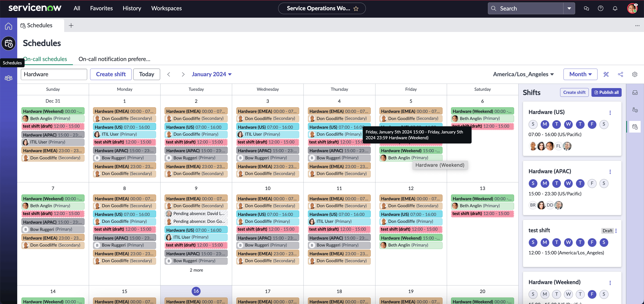Open Hardware (Weekend) shift options menu

click(x=610, y=283)
